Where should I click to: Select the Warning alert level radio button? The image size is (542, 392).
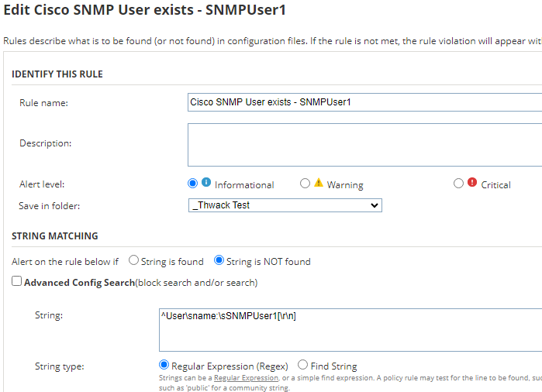(x=305, y=184)
